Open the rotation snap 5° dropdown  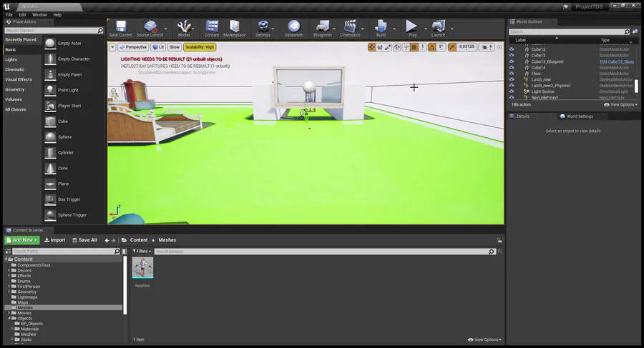tap(441, 47)
